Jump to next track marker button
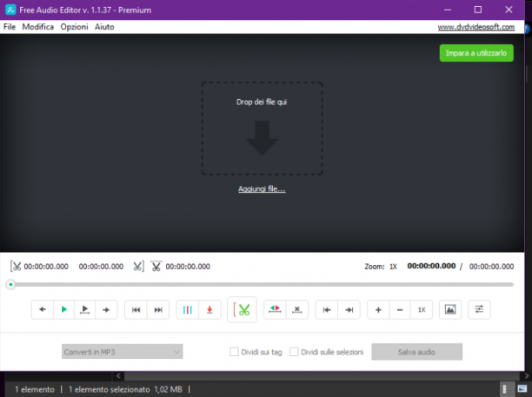This screenshot has width=532, height=397. pyautogui.click(x=158, y=309)
